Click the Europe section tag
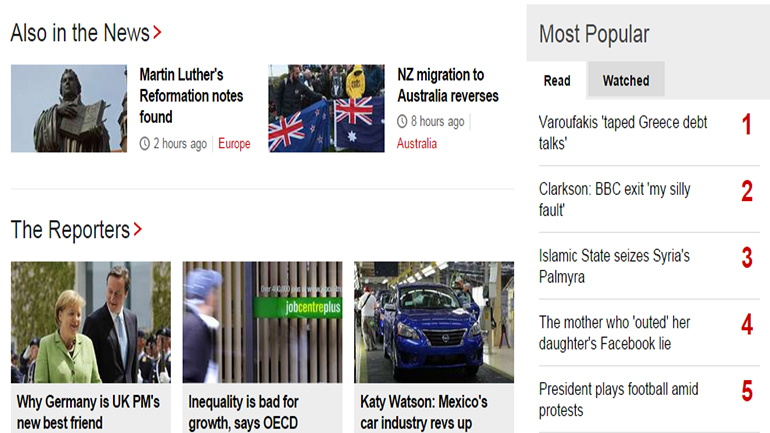Viewport: 770px width, 433px height. tap(234, 144)
